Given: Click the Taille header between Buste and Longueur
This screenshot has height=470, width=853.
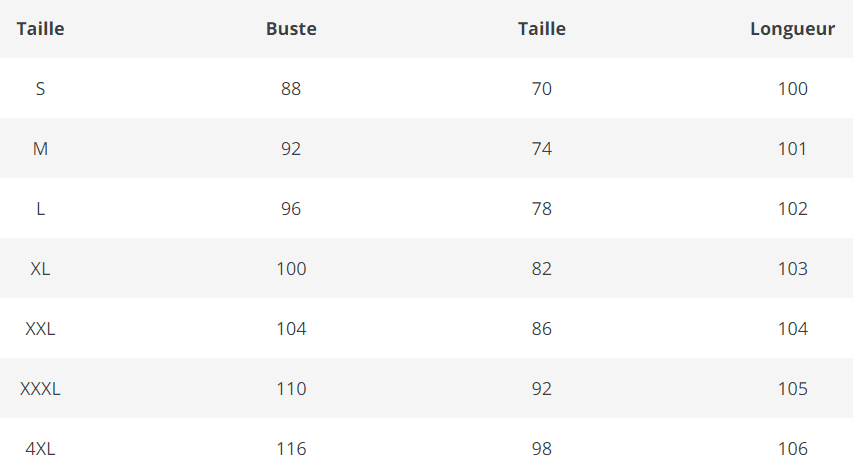Looking at the screenshot, I should [x=541, y=29].
